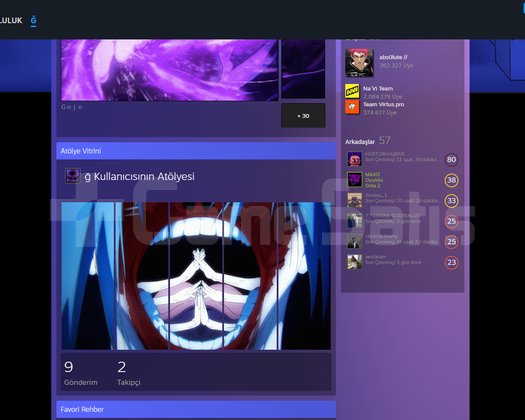Open the Team Virtus.pro group link
Image resolution: width=525 pixels, height=420 pixels.
point(384,104)
